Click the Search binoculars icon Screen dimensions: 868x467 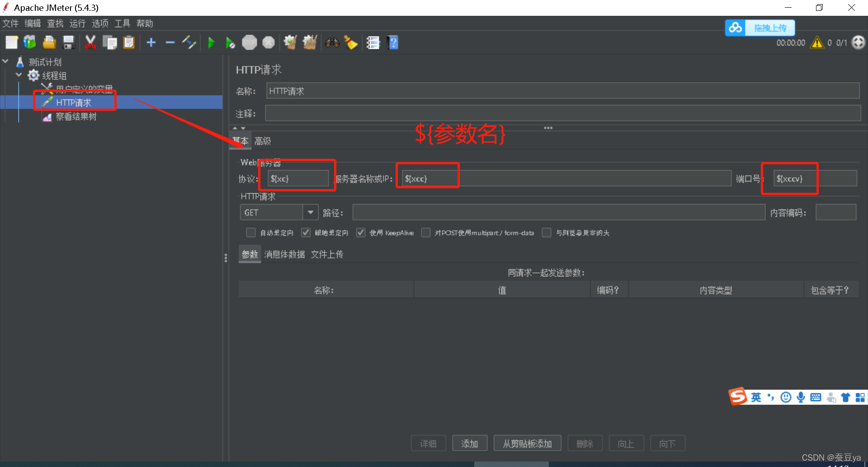(332, 43)
